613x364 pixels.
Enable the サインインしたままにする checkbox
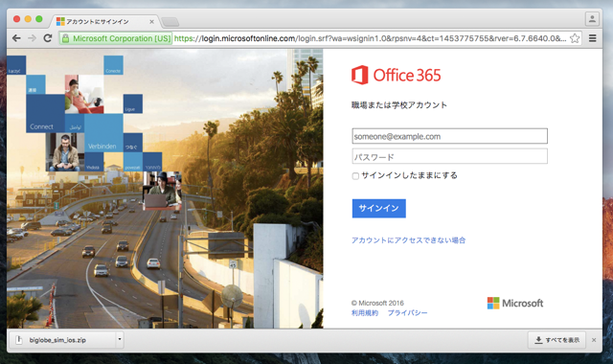pyautogui.click(x=355, y=176)
